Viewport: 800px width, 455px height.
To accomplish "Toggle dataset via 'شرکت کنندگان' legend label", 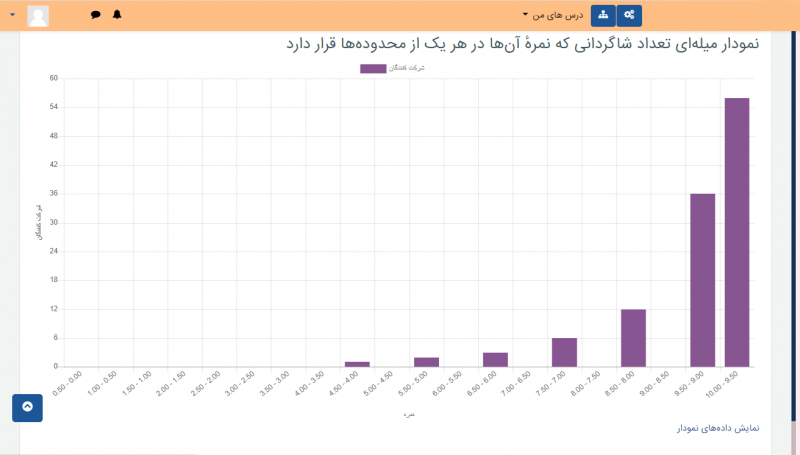I will [406, 69].
